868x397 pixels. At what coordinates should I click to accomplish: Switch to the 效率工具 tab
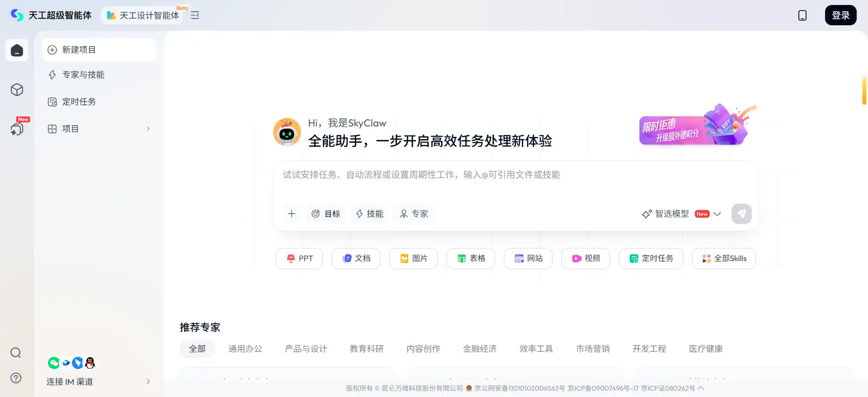tap(536, 349)
